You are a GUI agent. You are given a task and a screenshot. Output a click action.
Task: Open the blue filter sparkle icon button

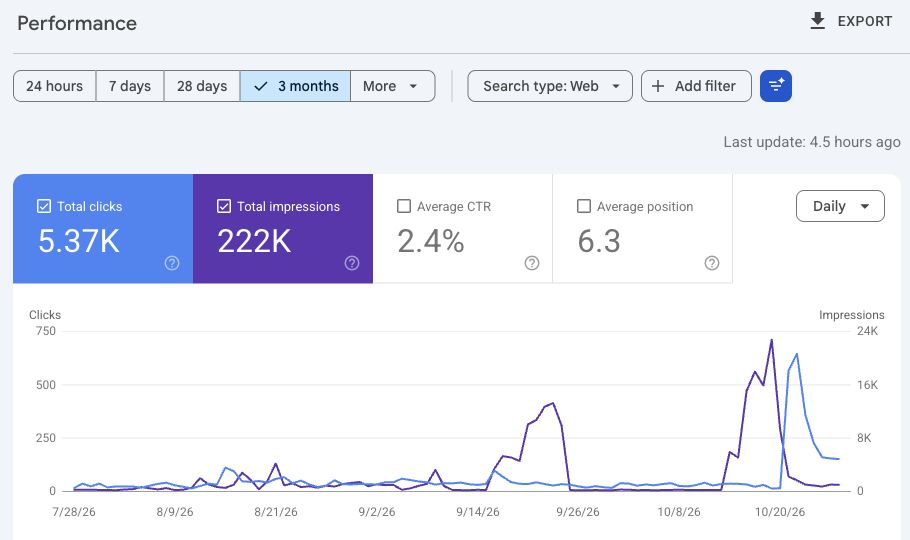[x=775, y=86]
